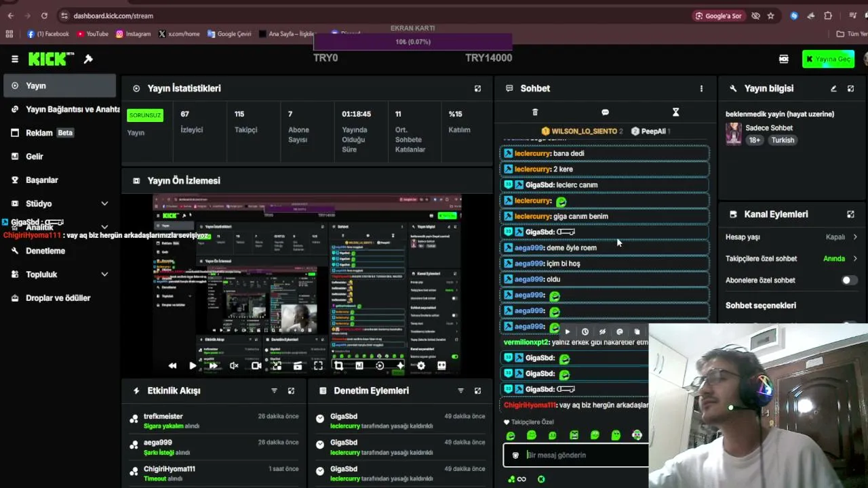Click leclercurry username saying bana dedi
The height and width of the screenshot is (488, 868).
[x=532, y=153]
